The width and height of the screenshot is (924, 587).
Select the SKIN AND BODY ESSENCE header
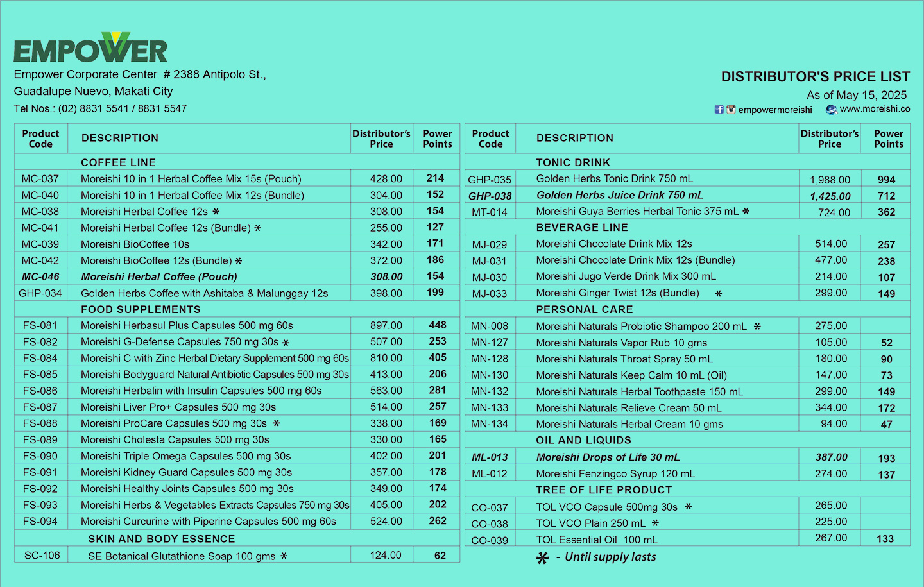pyautogui.click(x=162, y=539)
